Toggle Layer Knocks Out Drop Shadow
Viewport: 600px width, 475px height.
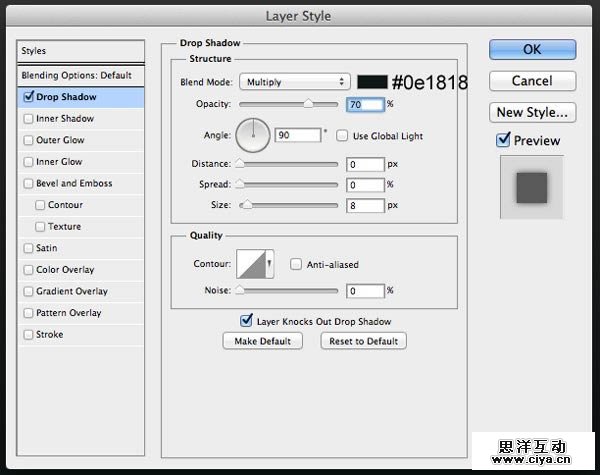tap(246, 321)
